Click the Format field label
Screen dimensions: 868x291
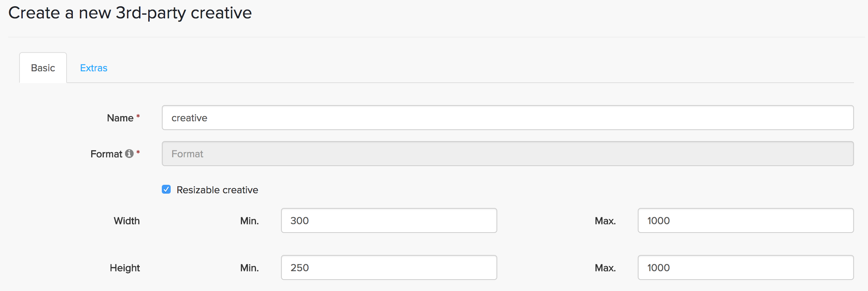tap(106, 154)
